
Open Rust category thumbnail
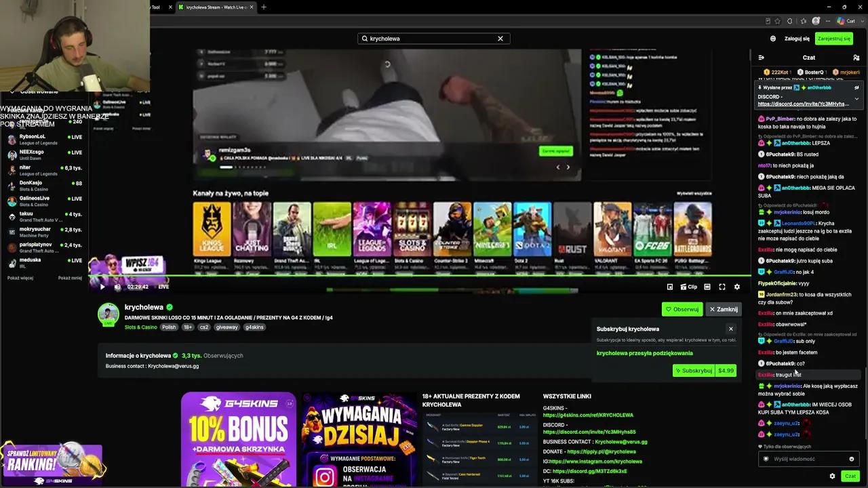tap(572, 228)
